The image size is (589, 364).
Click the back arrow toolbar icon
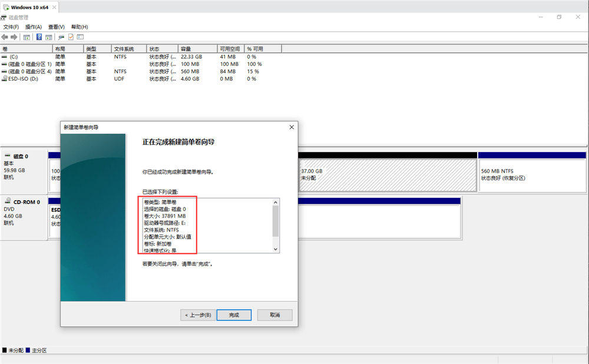coord(5,37)
